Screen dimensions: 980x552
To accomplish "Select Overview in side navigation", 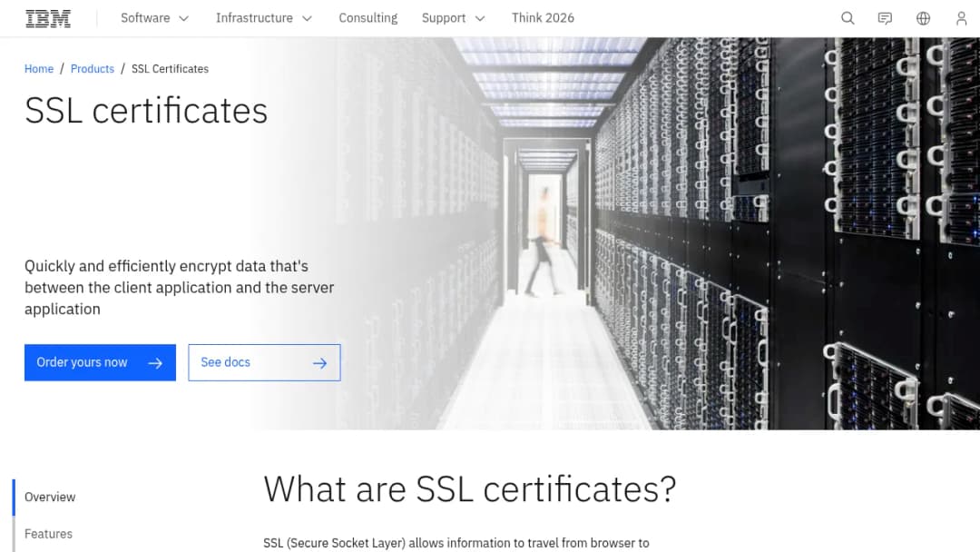I will click(50, 497).
